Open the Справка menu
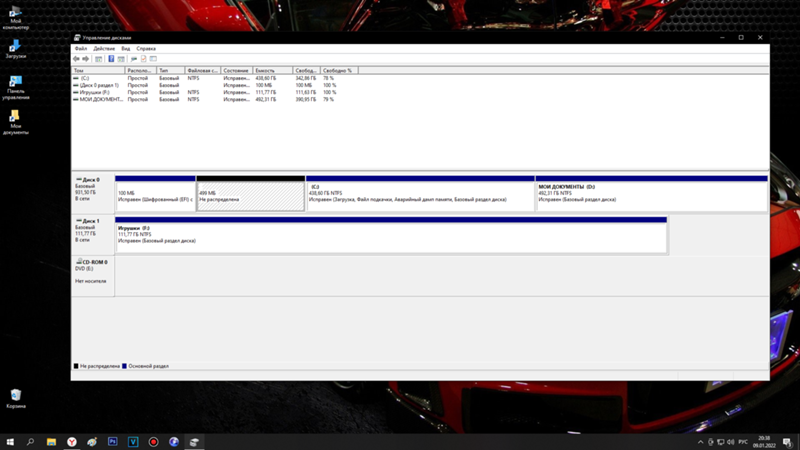The width and height of the screenshot is (800, 450). 146,48
